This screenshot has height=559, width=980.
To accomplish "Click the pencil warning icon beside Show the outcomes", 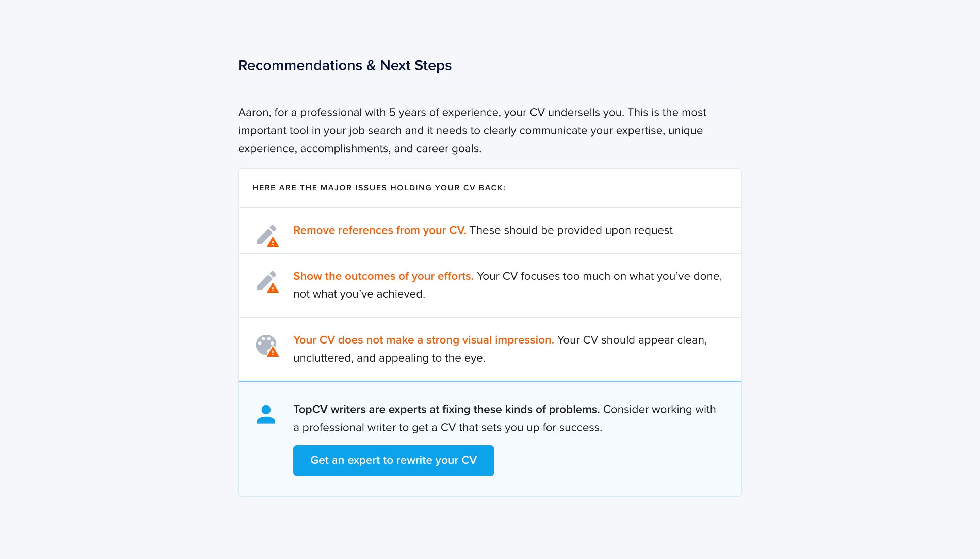I will (x=267, y=282).
